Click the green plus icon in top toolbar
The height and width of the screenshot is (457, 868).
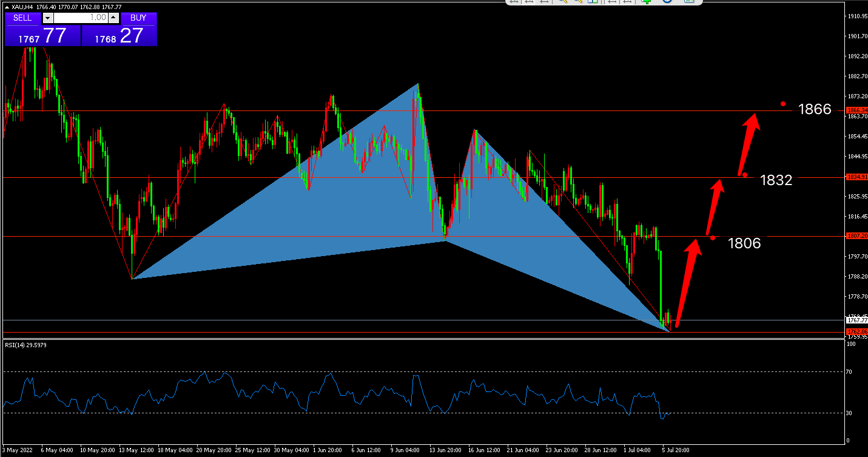647,2
